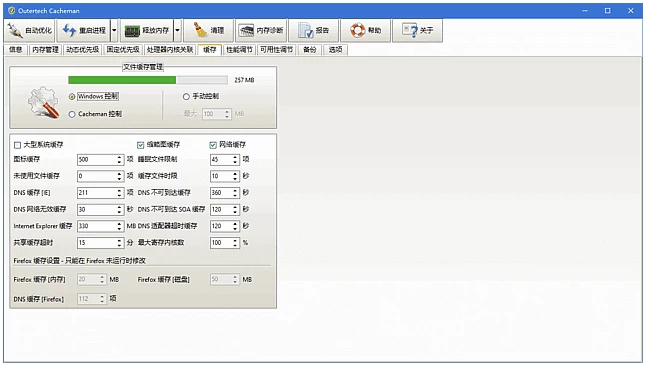Open the 可用性调节 tab

coord(276,50)
